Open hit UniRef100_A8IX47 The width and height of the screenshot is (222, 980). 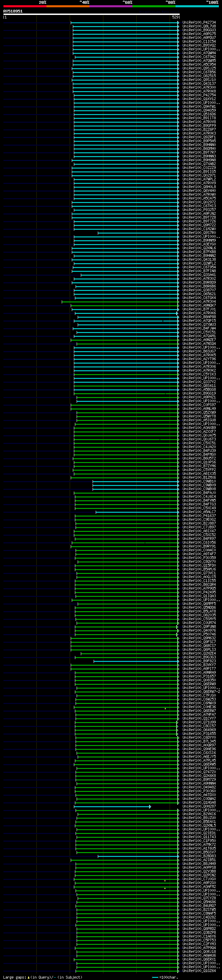click(x=199, y=531)
